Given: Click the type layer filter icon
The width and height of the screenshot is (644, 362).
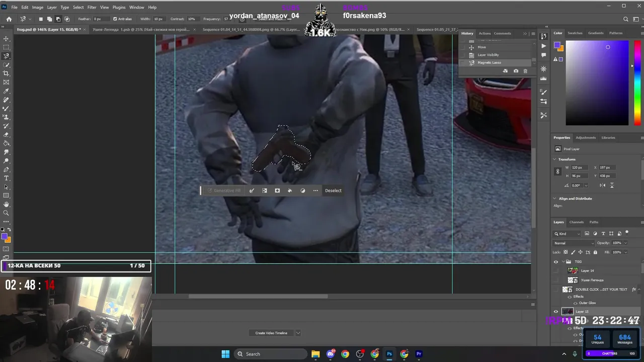Looking at the screenshot, I should pyautogui.click(x=603, y=234).
